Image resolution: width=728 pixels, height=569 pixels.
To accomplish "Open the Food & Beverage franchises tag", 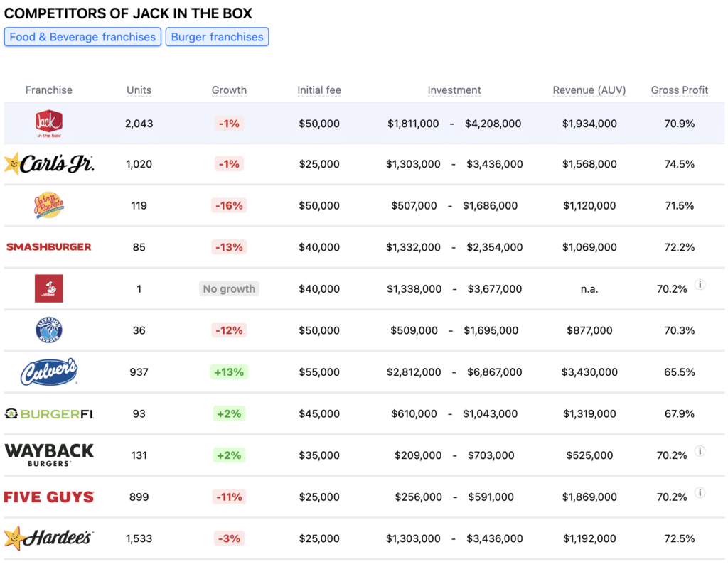I will pos(82,37).
